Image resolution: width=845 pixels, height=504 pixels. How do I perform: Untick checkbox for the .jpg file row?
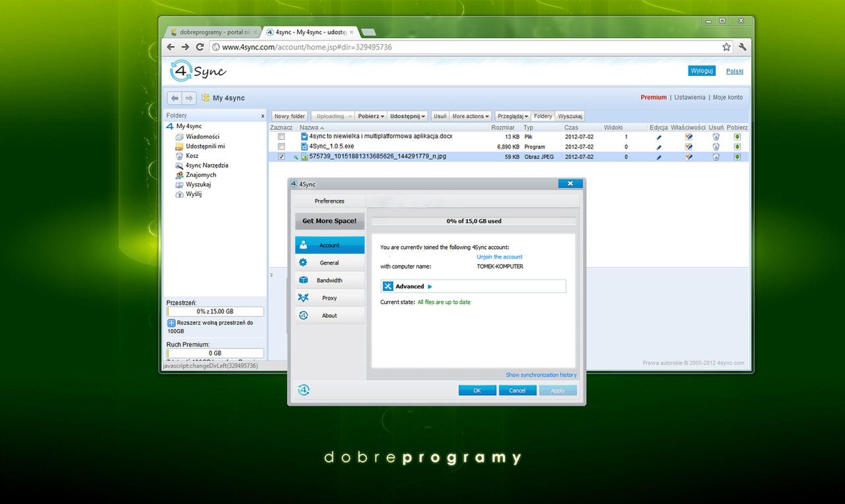281,157
